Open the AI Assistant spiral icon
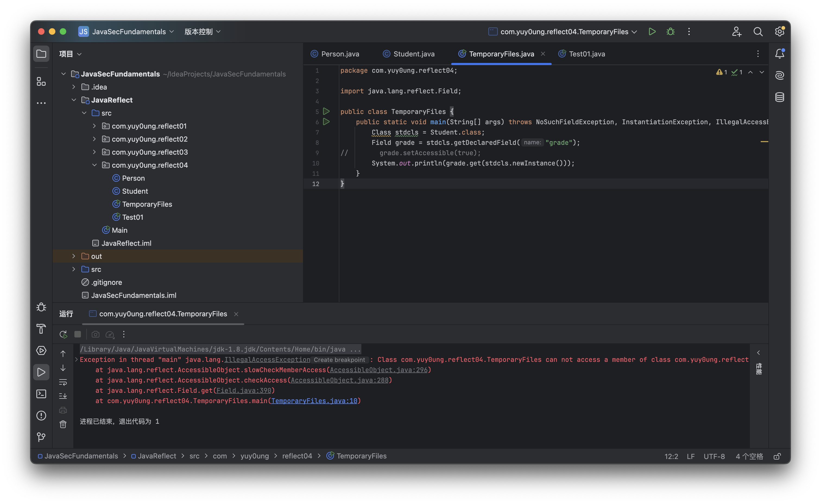 [779, 75]
